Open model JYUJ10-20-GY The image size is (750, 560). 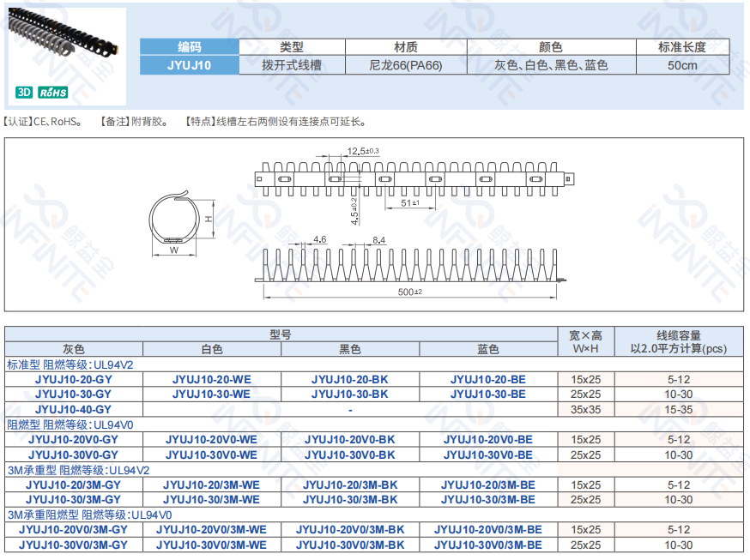click(x=74, y=379)
